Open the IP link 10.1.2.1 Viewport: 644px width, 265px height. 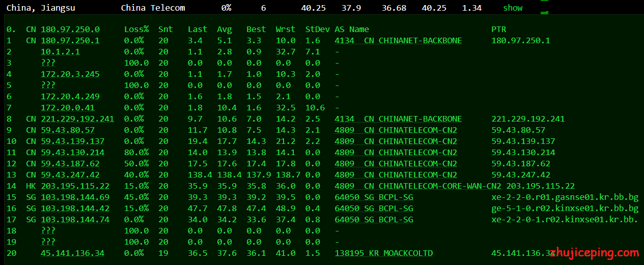(60, 52)
